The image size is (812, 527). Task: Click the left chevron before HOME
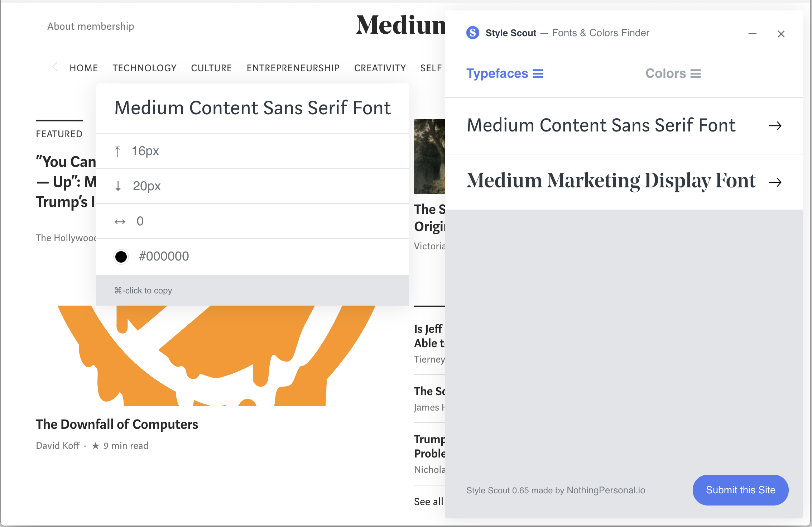pyautogui.click(x=55, y=67)
